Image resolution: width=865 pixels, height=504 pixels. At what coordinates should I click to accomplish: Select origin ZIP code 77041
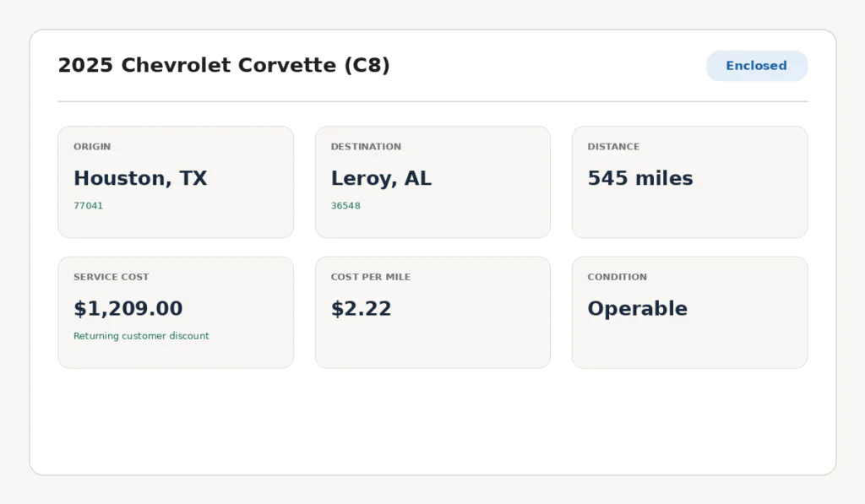click(88, 206)
